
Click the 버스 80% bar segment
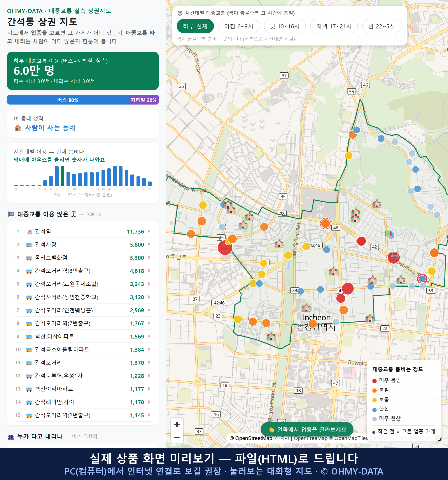[68, 100]
